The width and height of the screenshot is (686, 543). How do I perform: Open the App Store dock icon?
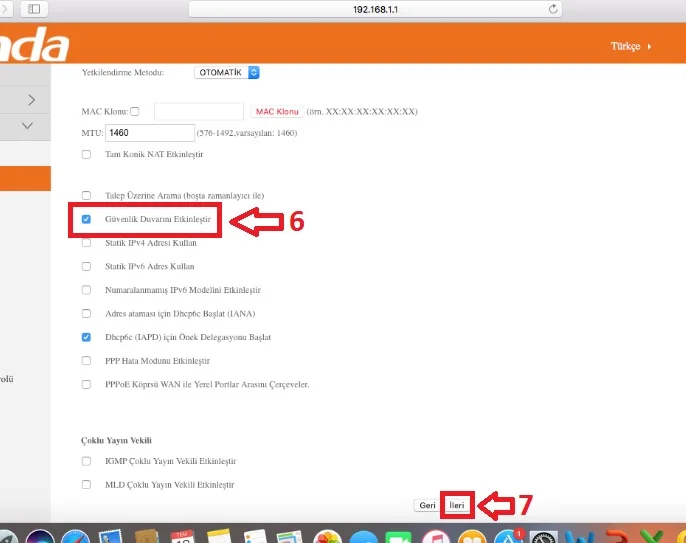pyautogui.click(x=508, y=536)
